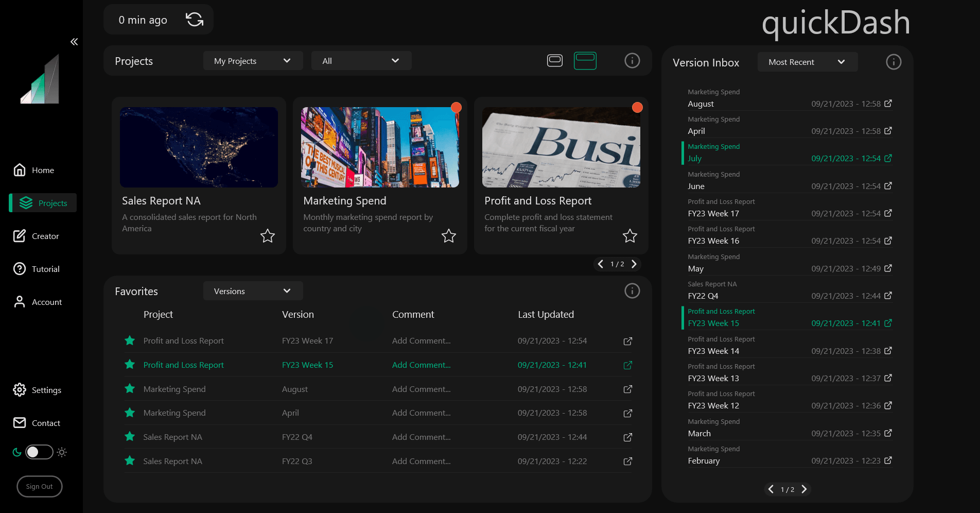Select the large card view icon

click(585, 61)
